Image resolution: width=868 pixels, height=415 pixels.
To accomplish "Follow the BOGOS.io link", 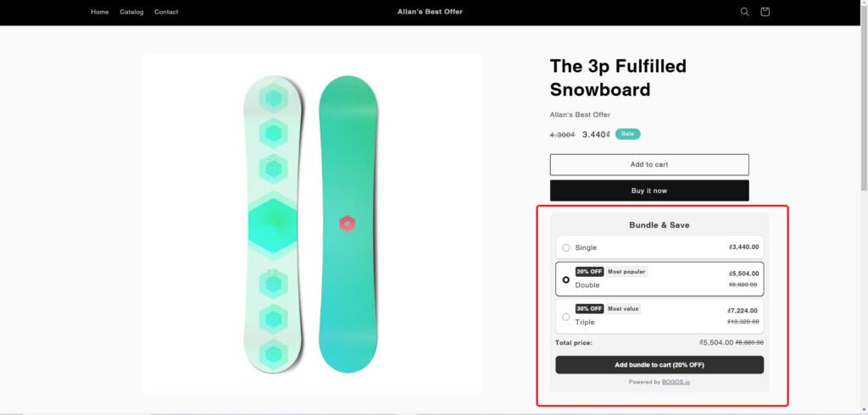I will pyautogui.click(x=676, y=382).
